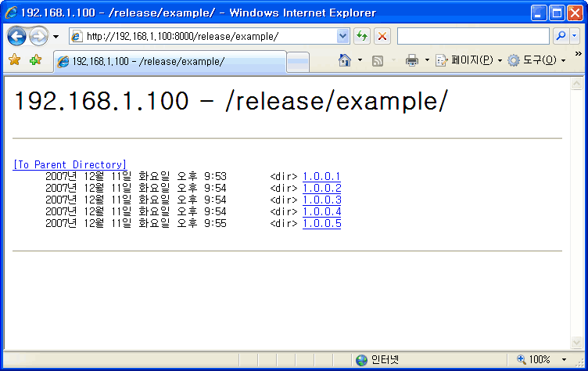The width and height of the screenshot is (588, 371).
Task: Open the 1.0.0.5 directory link
Action: [x=321, y=223]
